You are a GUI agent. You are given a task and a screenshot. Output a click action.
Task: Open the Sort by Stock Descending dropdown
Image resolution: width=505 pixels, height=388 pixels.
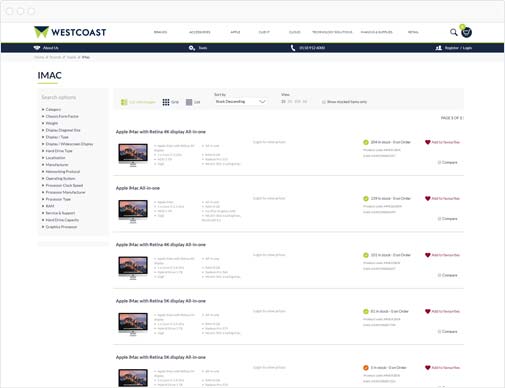click(x=240, y=101)
